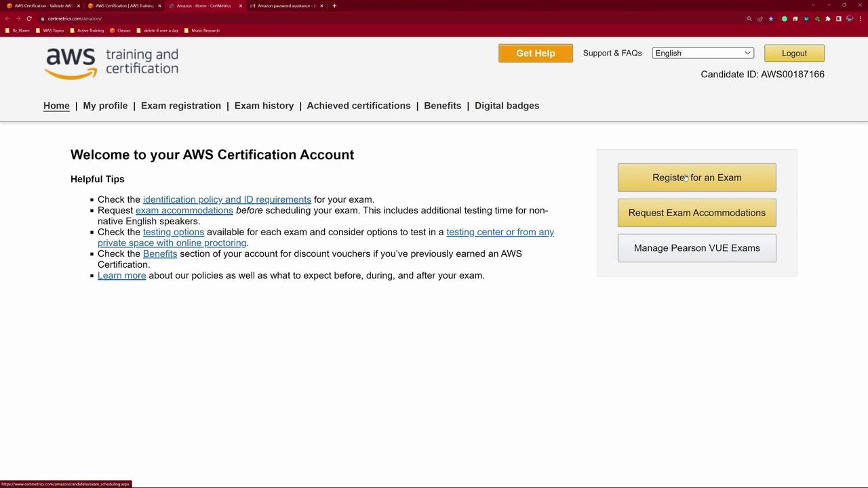The width and height of the screenshot is (868, 488).
Task: Open the Achieved certifications page
Action: point(358,106)
